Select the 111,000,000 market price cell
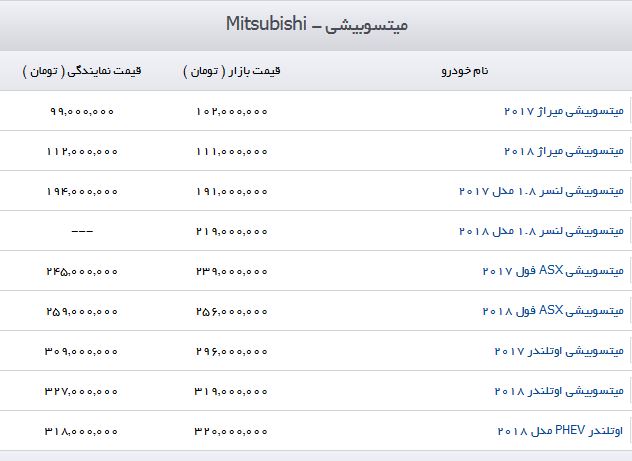 click(x=232, y=152)
